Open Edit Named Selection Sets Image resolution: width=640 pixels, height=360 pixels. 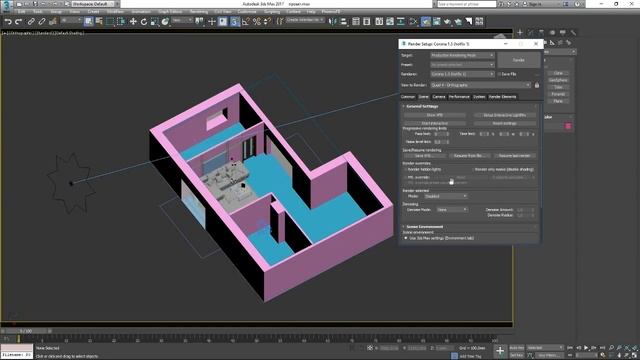(280, 22)
